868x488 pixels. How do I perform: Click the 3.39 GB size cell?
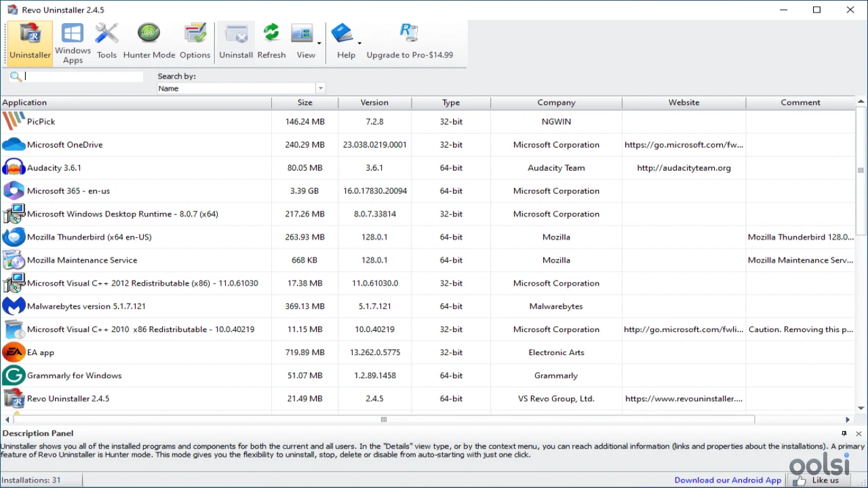coord(304,190)
